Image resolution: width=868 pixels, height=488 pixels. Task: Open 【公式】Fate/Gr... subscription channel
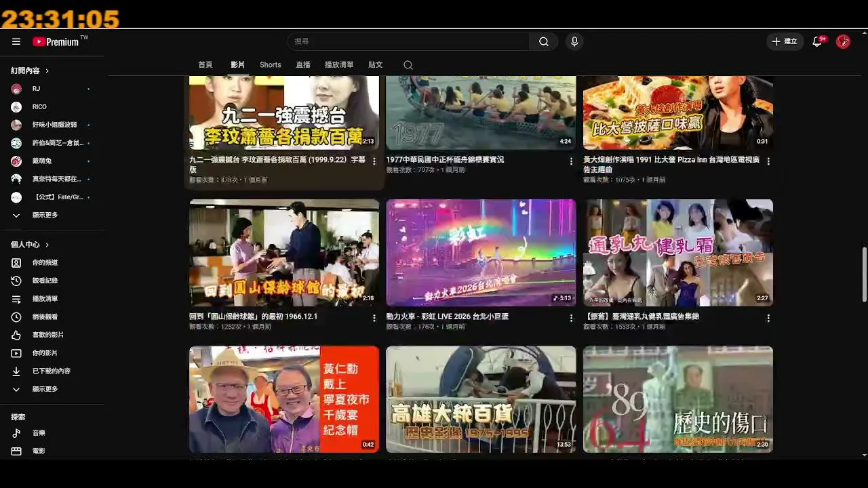click(52, 197)
